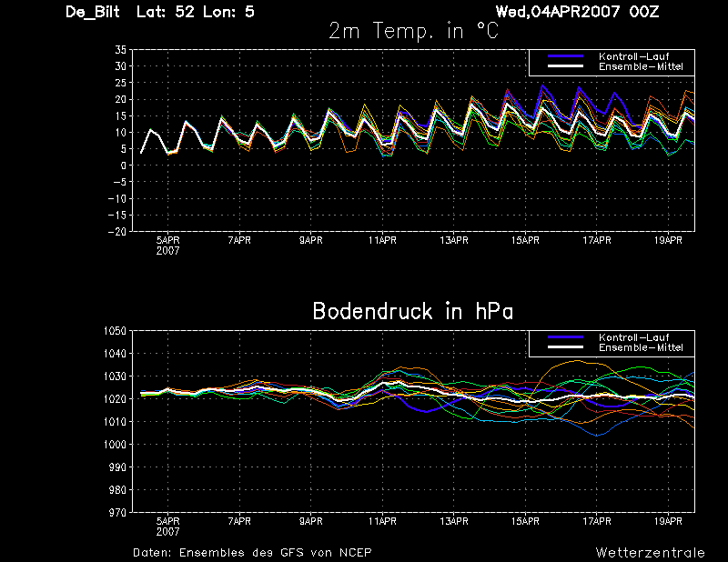This screenshot has width=728, height=562.
Task: Click the 1050 value on pressure y-axis
Action: click(x=115, y=331)
